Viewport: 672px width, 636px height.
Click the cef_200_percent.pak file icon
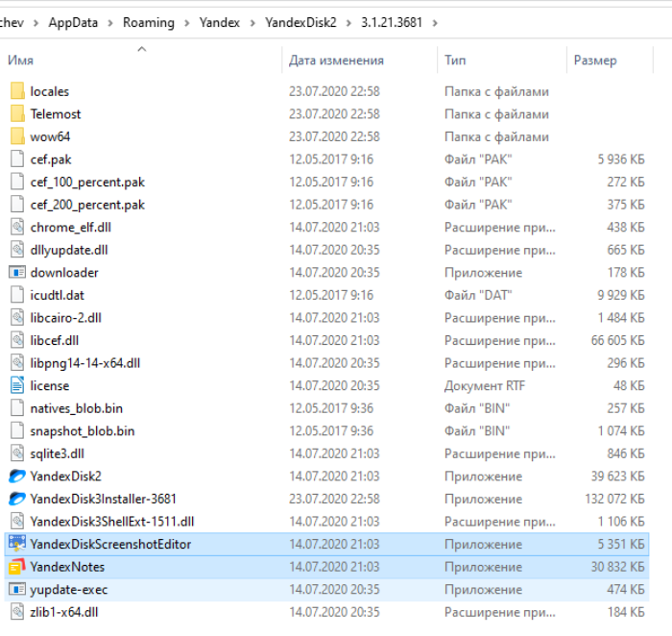(x=17, y=205)
